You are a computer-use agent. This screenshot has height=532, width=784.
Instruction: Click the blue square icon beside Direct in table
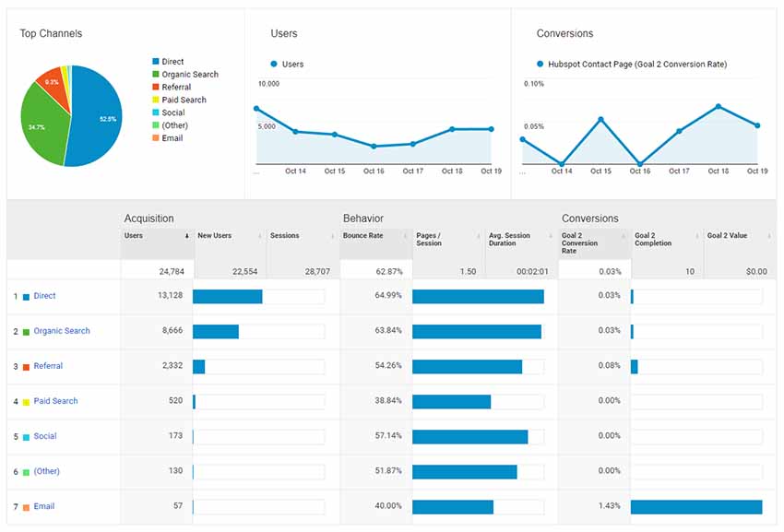click(x=26, y=297)
